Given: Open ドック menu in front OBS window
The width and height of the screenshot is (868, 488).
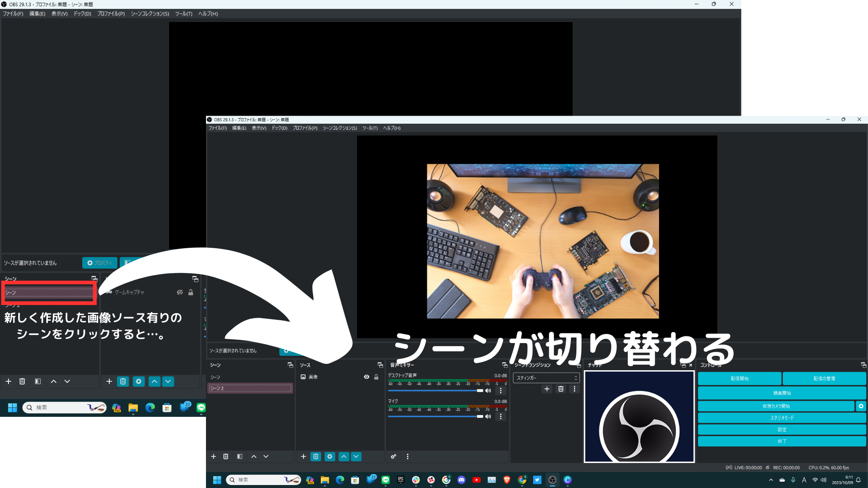Looking at the screenshot, I should (279, 128).
